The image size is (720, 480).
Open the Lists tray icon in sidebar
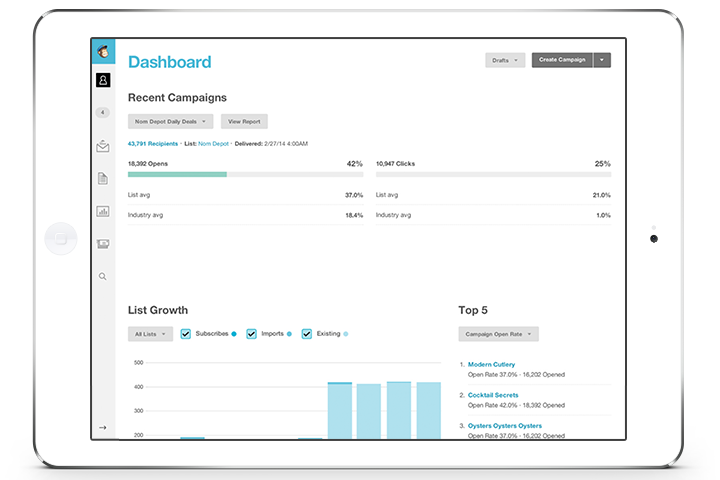click(103, 243)
